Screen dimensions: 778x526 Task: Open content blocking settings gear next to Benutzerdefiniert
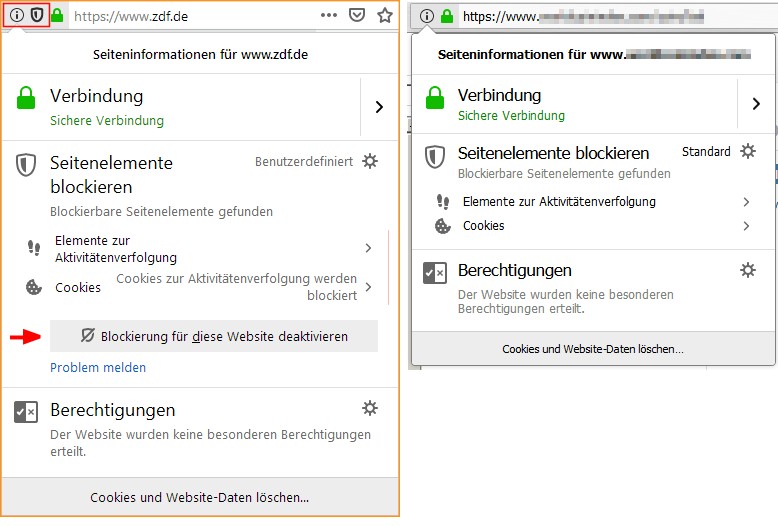coord(370,161)
